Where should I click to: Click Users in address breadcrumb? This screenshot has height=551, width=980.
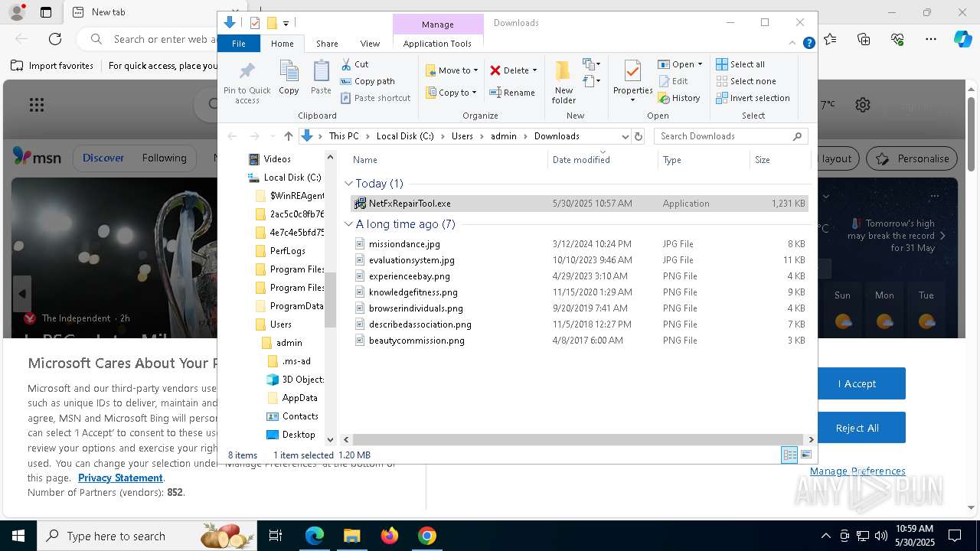click(x=462, y=136)
